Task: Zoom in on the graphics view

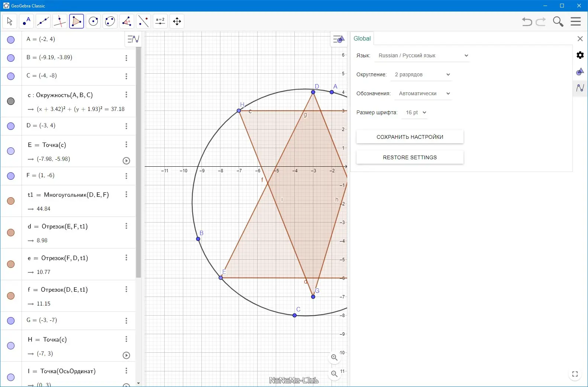Action: [335, 358]
